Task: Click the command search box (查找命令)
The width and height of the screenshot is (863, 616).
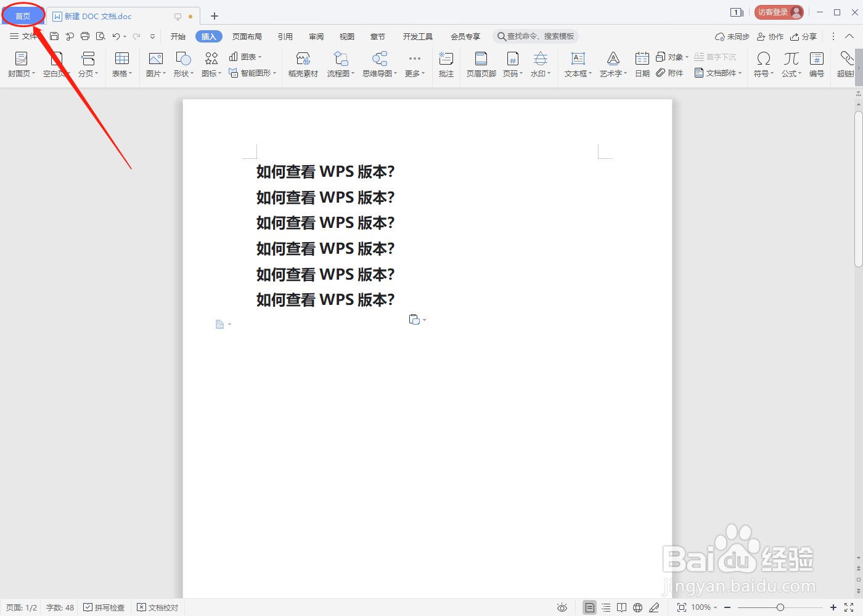Action: (x=536, y=36)
